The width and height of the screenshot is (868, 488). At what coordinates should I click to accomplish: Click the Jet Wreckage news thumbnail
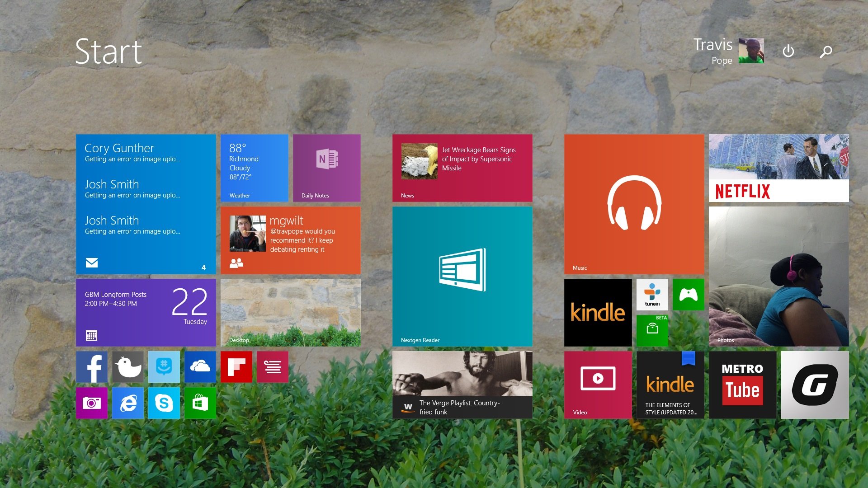click(420, 161)
